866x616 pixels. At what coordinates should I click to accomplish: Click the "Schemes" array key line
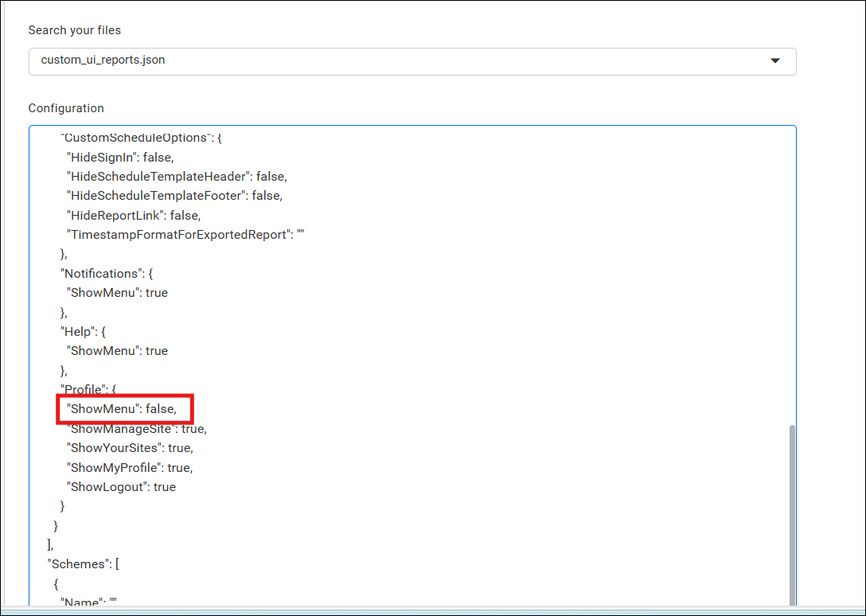[x=83, y=564]
